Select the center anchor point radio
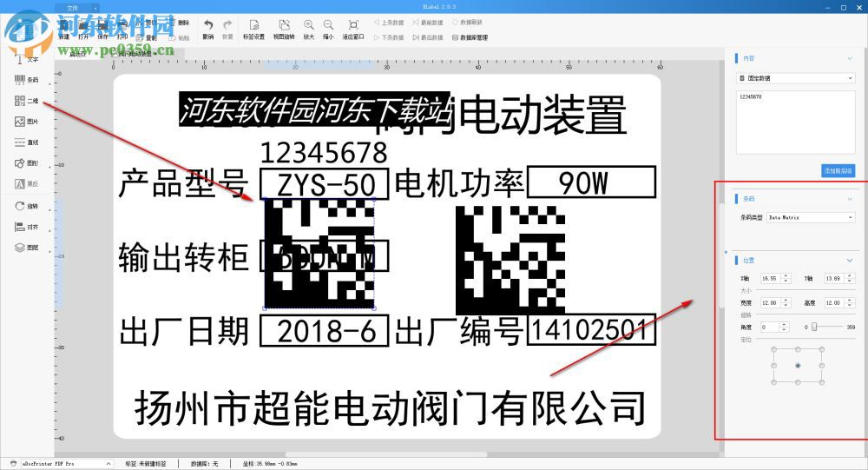This screenshot has height=470, width=868. (798, 366)
